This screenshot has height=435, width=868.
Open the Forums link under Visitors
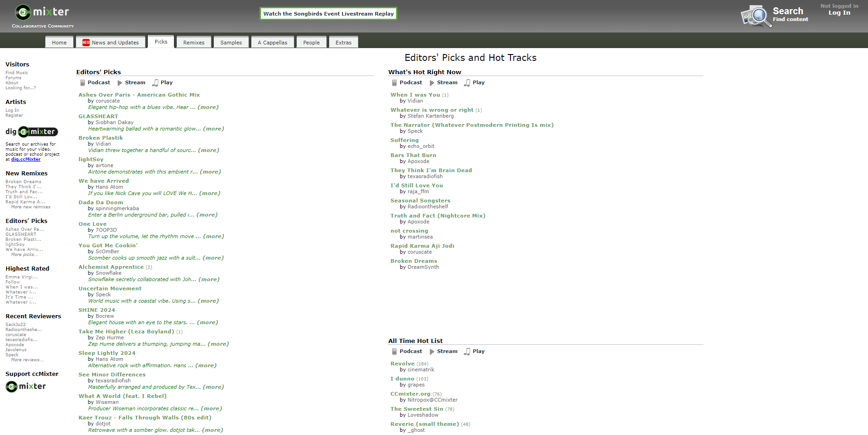coord(13,77)
